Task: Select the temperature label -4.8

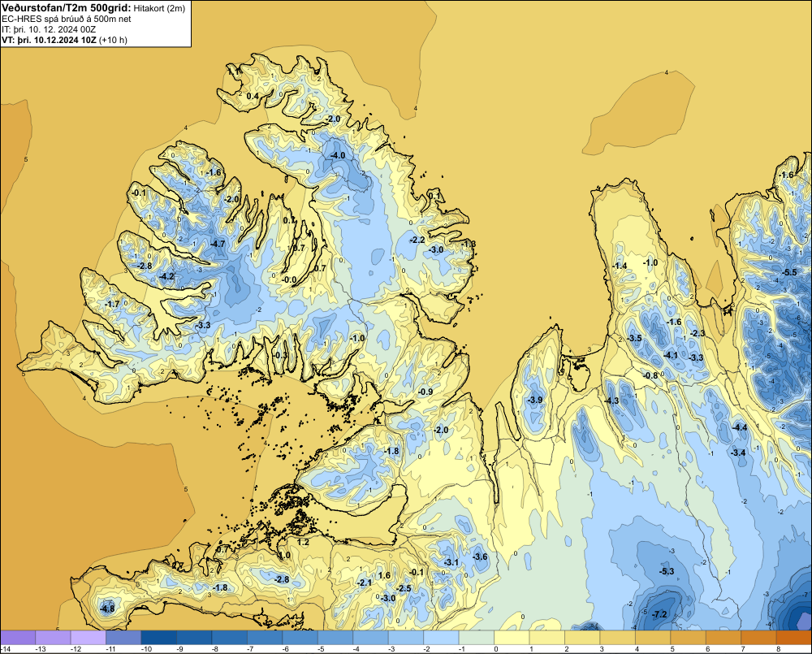Action: tap(107, 609)
